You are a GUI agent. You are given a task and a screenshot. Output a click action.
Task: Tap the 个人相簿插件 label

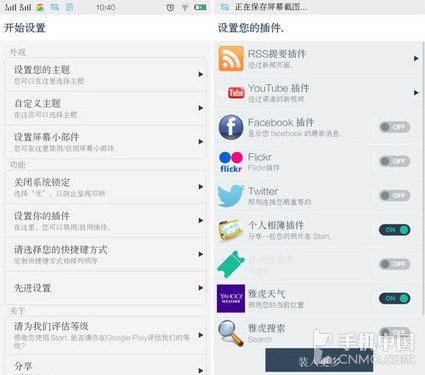point(276,225)
